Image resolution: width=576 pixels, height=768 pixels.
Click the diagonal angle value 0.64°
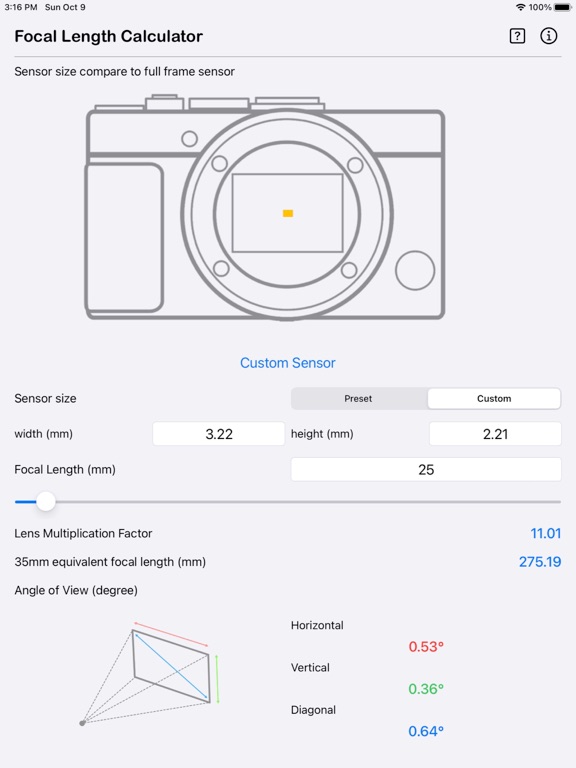[426, 731]
